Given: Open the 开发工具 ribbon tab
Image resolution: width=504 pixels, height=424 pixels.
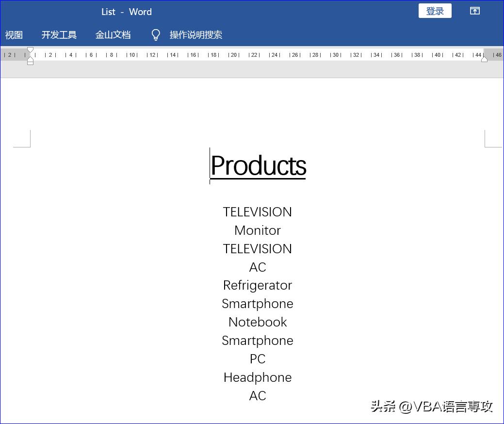Looking at the screenshot, I should pos(59,35).
